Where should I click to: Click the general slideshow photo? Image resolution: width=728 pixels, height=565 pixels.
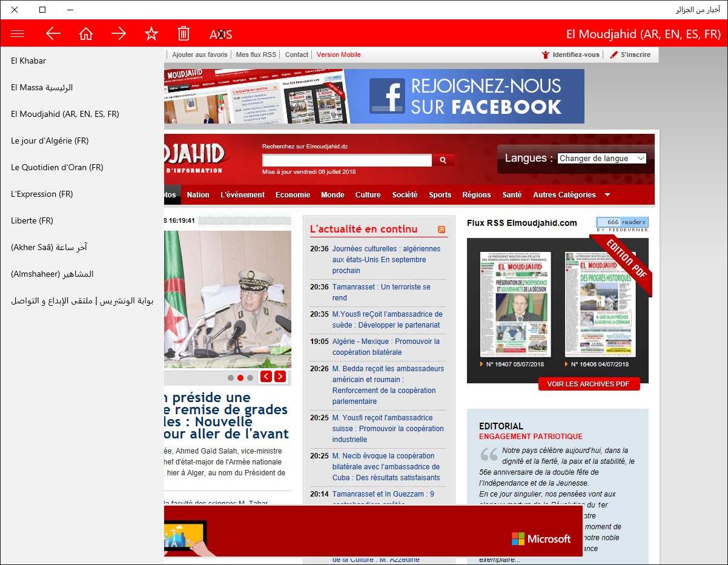pos(228,299)
